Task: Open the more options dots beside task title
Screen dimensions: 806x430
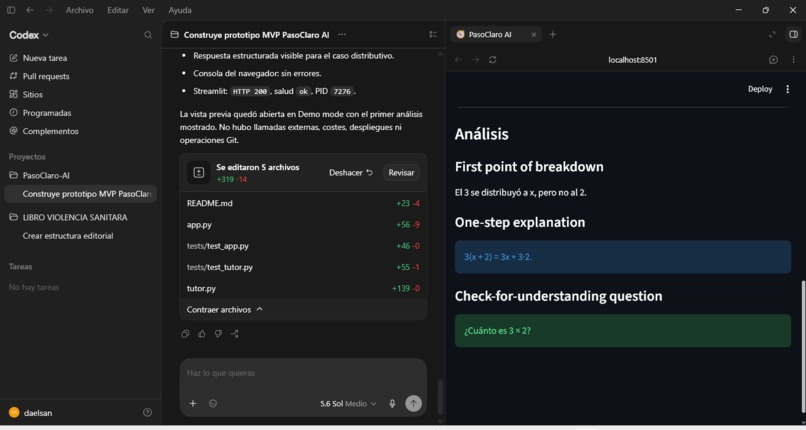Action: [342, 34]
